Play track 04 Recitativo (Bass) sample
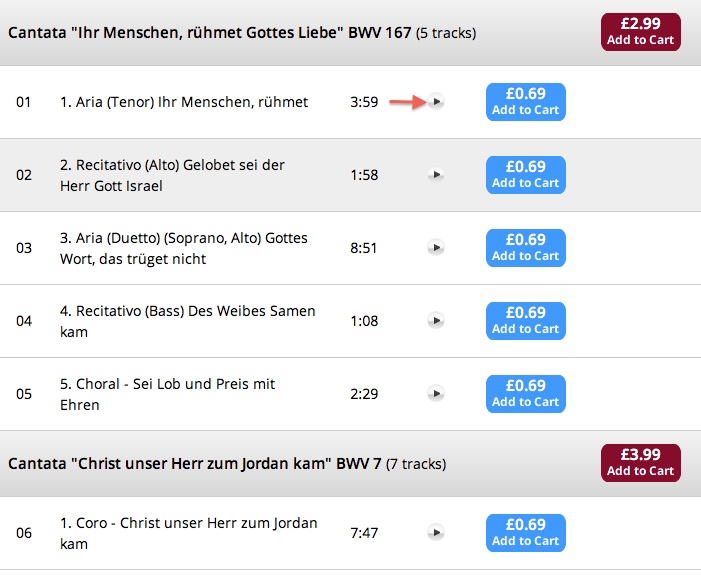 pyautogui.click(x=436, y=321)
